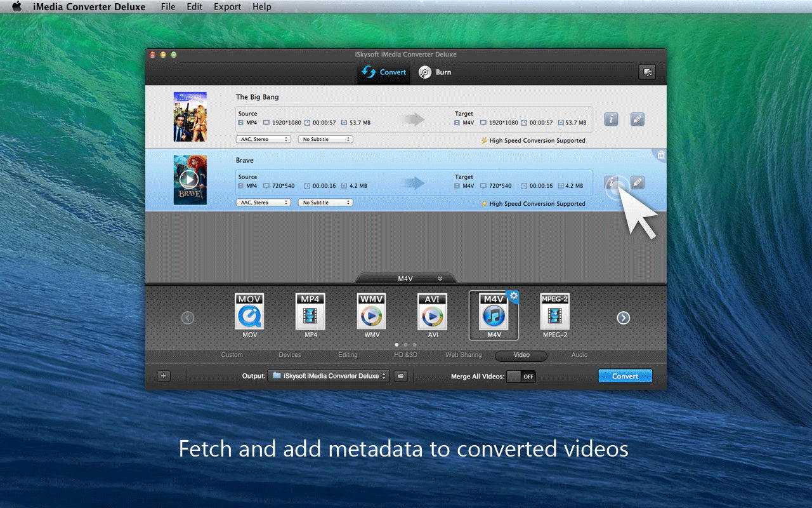Open the Apple menu
Image resolution: width=812 pixels, height=508 pixels.
click(17, 6)
